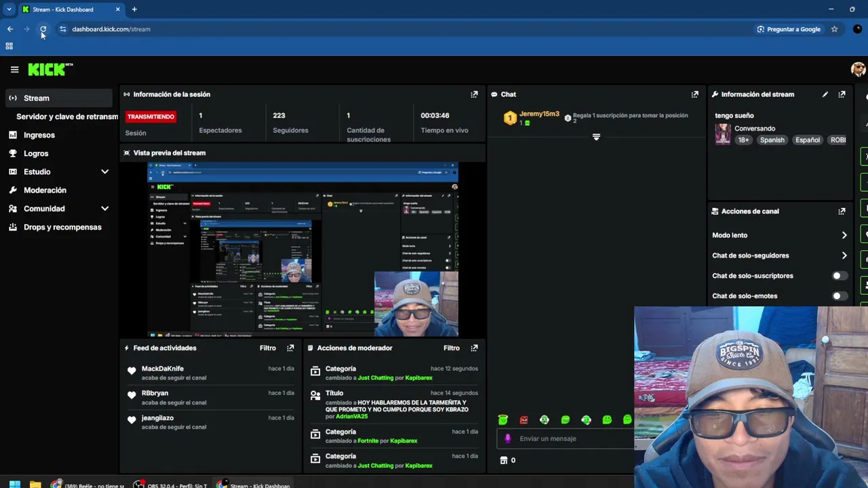Click Categoría changed to Fortnite entry
The image size is (868, 488).
pyautogui.click(x=393, y=436)
